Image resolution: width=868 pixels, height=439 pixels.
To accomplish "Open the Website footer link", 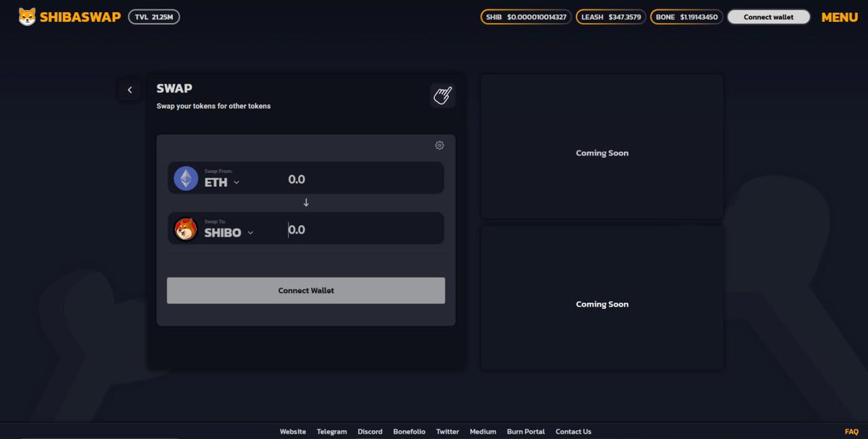I will tap(293, 432).
